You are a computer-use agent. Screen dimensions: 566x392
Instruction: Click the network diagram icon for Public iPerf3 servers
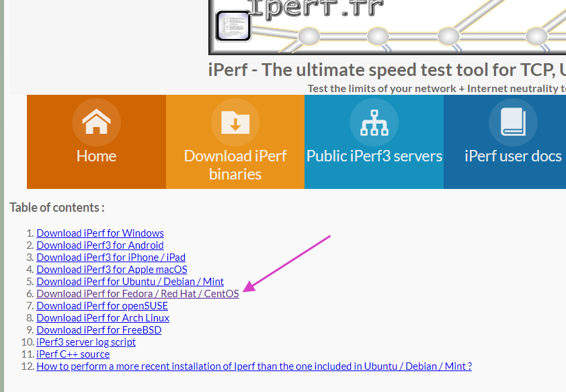[x=374, y=122]
